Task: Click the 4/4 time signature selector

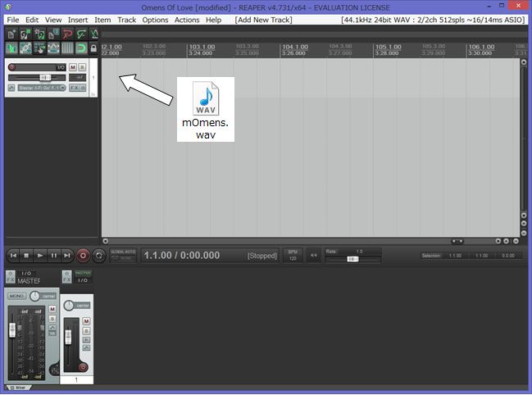Action: click(312, 256)
